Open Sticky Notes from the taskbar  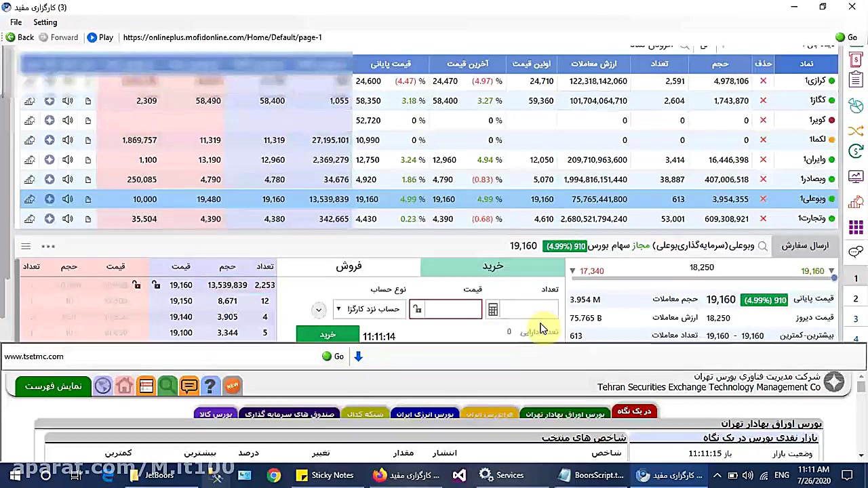324,475
